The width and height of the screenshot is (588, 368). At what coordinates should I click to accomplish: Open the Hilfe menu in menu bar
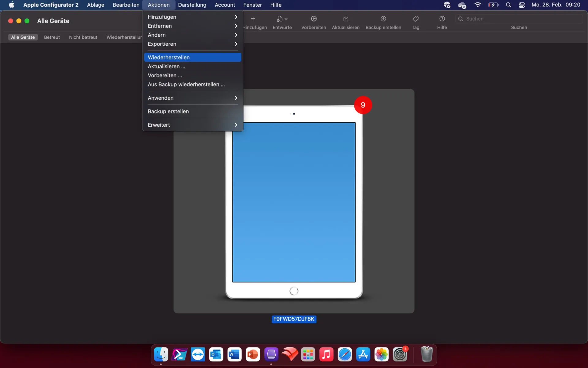click(x=276, y=5)
